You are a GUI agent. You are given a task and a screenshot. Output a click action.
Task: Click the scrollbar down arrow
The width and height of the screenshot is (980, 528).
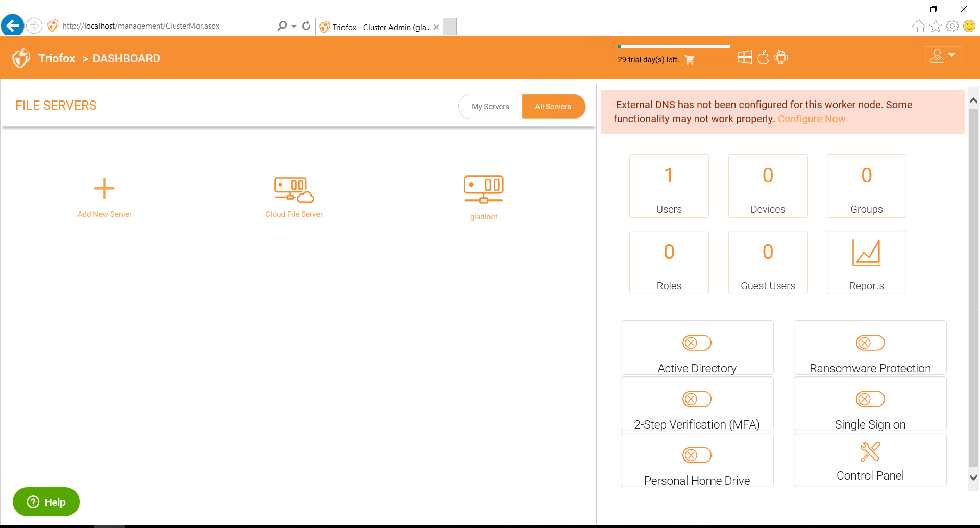coord(973,477)
